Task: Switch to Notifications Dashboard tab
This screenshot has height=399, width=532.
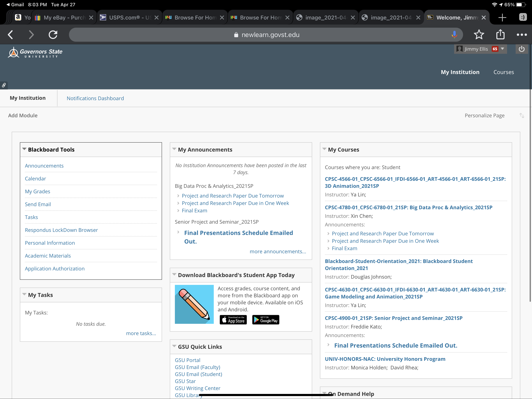Action: (x=95, y=98)
